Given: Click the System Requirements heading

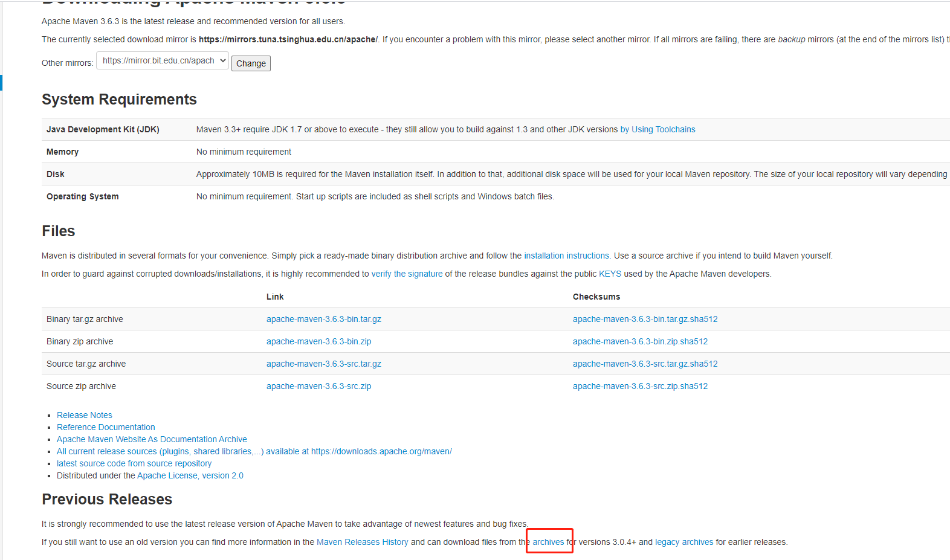Looking at the screenshot, I should (x=119, y=99).
